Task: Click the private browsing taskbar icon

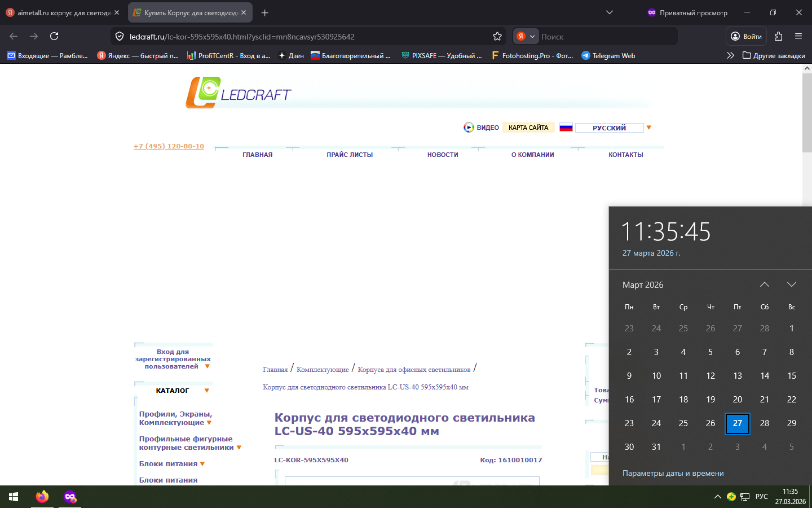Action: pyautogui.click(x=70, y=497)
